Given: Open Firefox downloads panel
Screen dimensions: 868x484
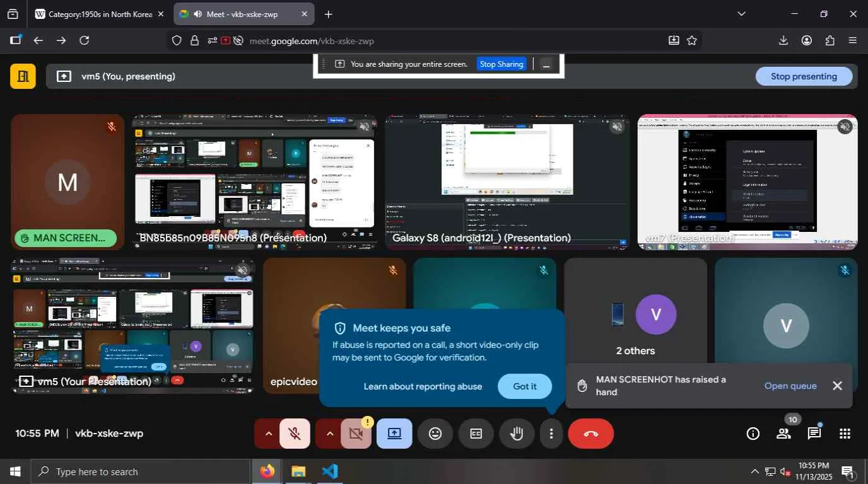Looking at the screenshot, I should pyautogui.click(x=783, y=40).
